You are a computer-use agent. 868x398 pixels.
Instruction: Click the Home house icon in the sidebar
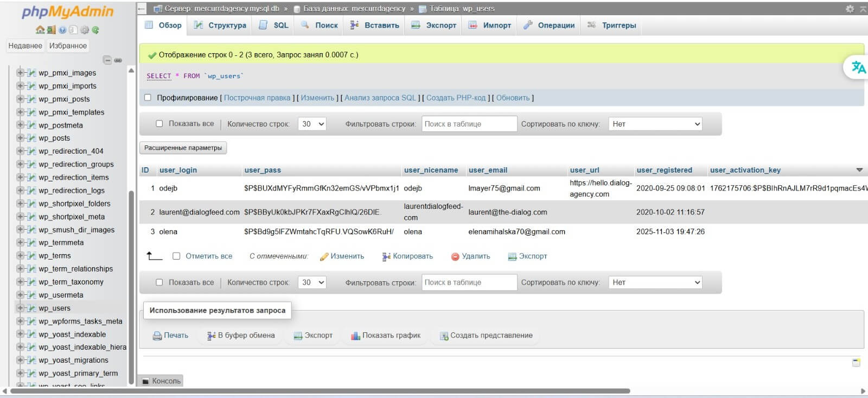click(40, 30)
